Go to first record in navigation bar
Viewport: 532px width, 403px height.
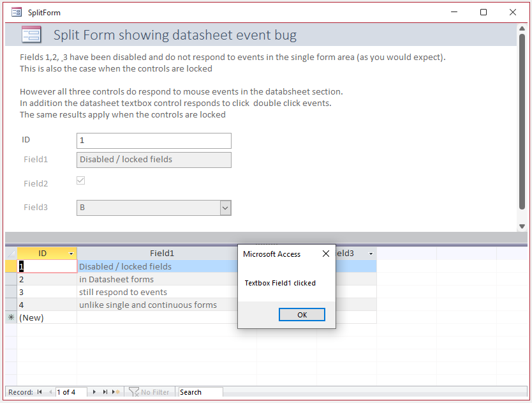click(x=40, y=392)
